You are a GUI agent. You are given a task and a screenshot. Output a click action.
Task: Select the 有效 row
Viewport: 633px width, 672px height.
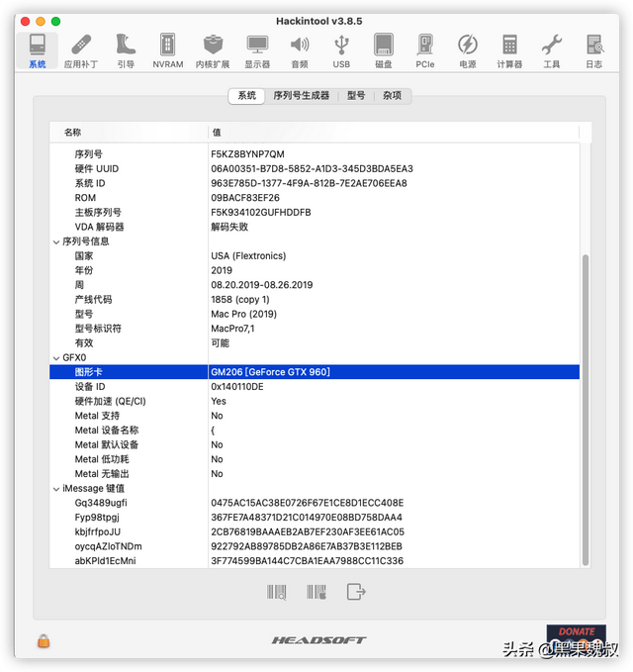[315, 343]
